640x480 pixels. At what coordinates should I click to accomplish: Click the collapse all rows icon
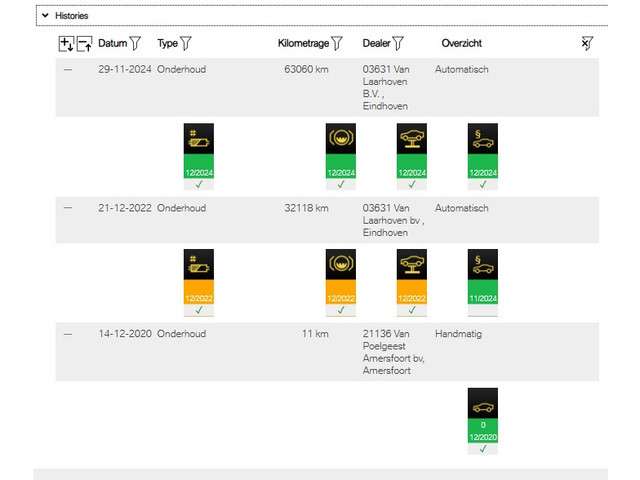point(84,44)
